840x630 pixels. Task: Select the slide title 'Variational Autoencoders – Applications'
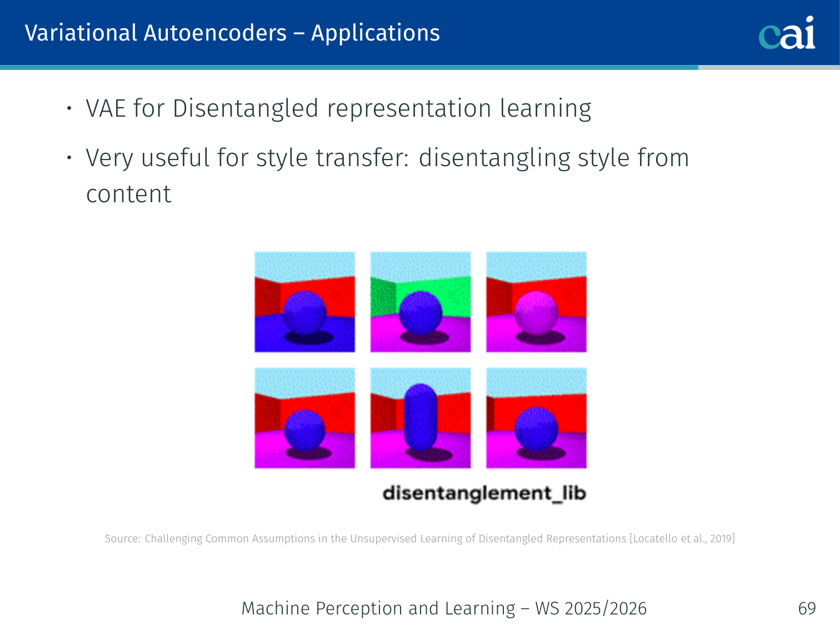232,33
